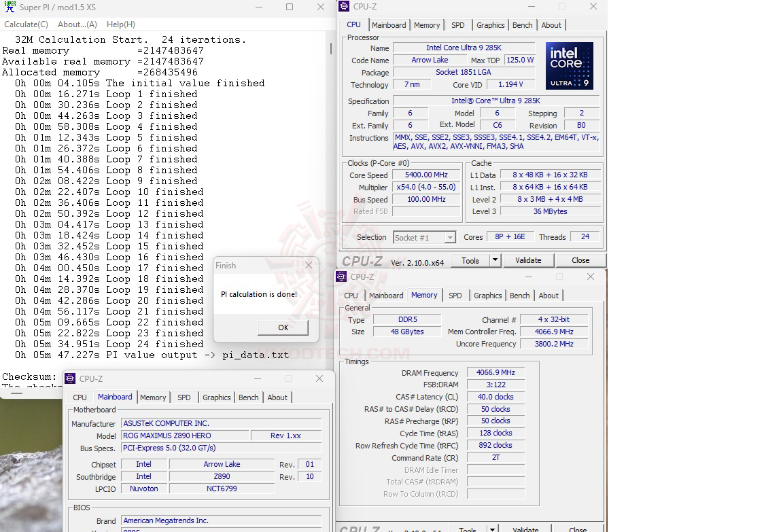Click the Uncore Frequency 3800.2 MHz value
Image resolution: width=783 pixels, height=532 pixels.
(554, 344)
